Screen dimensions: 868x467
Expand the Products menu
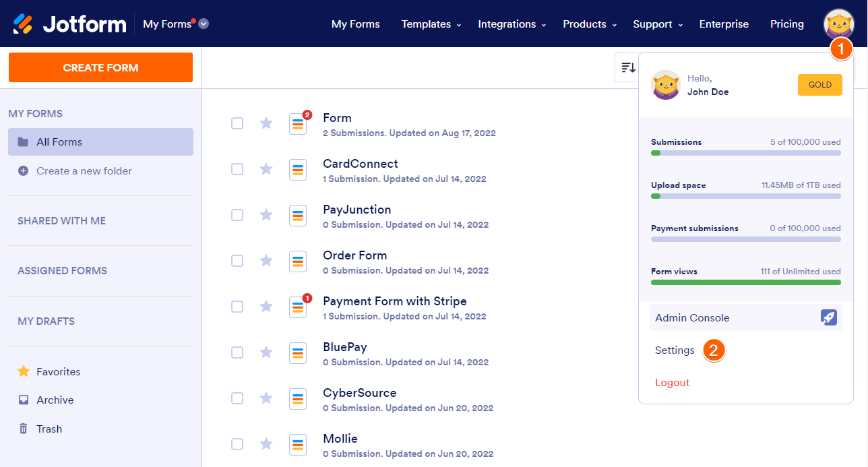click(x=590, y=24)
